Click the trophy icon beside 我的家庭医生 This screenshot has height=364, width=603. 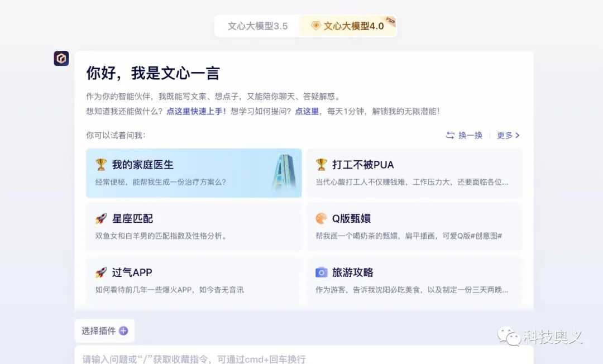(101, 165)
